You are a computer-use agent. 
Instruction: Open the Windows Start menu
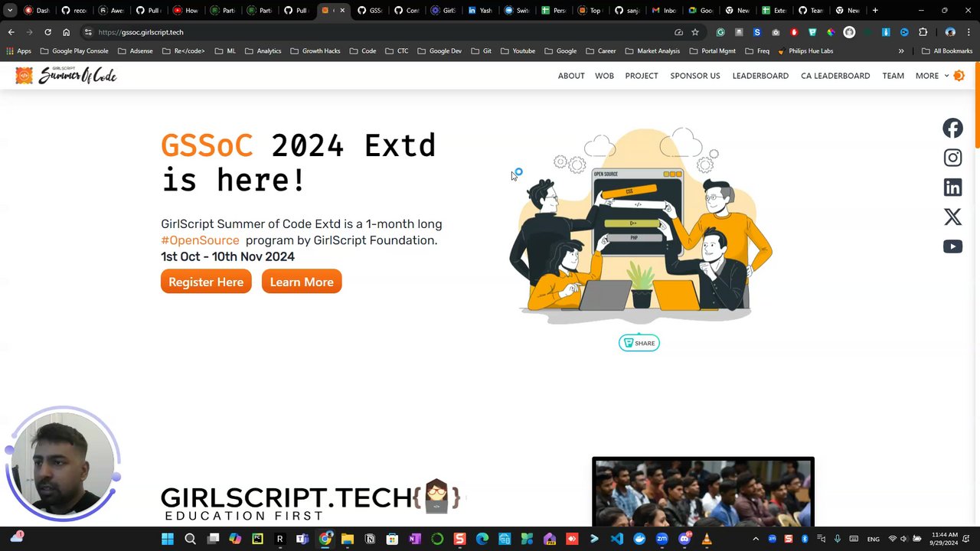pos(168,539)
